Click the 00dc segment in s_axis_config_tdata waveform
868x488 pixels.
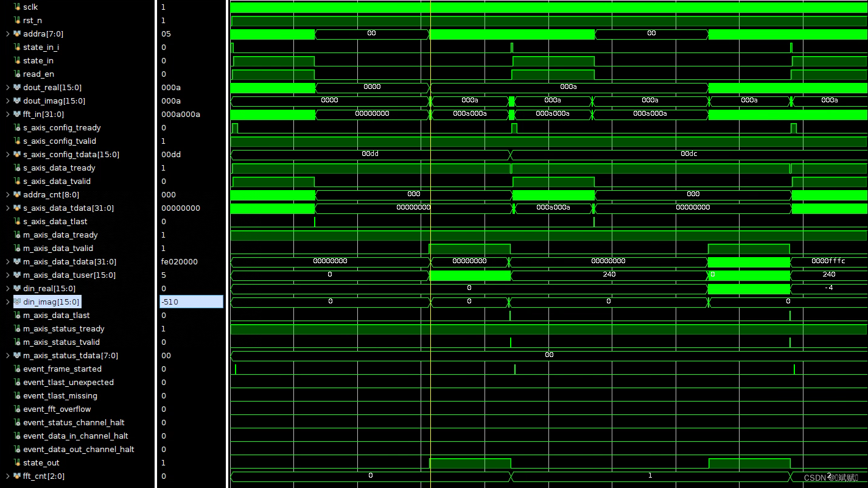pyautogui.click(x=689, y=154)
